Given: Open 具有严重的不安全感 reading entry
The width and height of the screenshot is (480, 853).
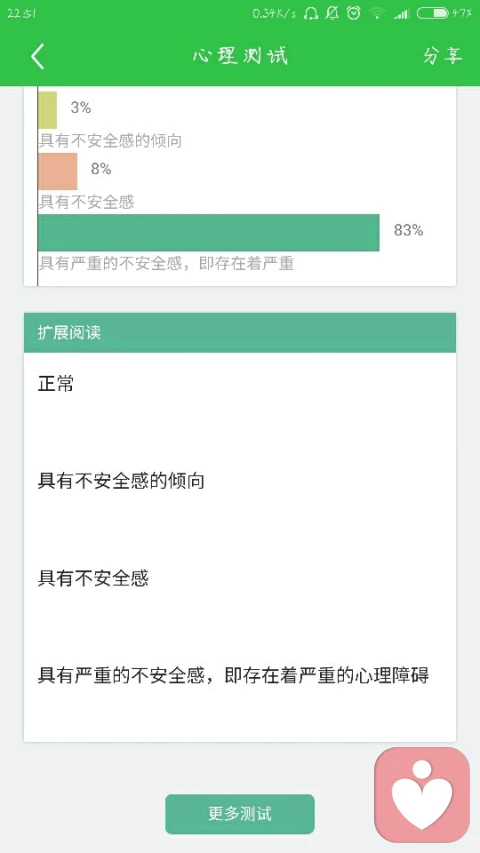Looking at the screenshot, I should click(233, 676).
